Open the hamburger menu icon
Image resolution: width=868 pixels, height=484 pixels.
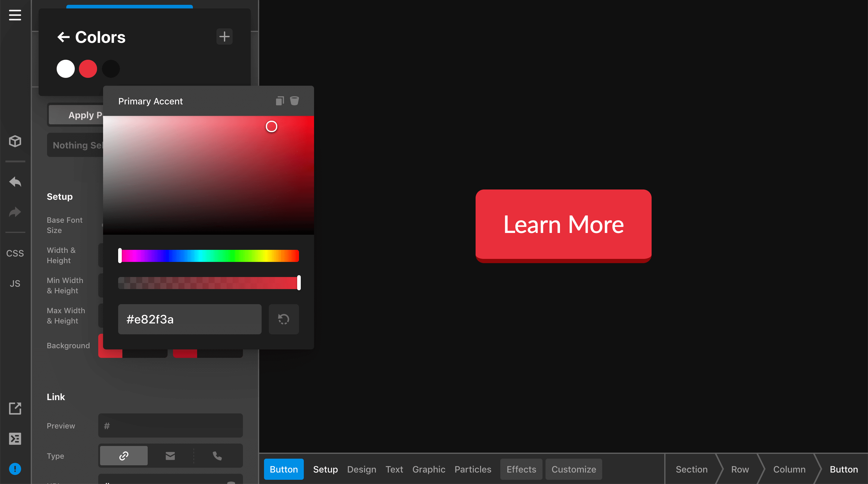(x=15, y=15)
